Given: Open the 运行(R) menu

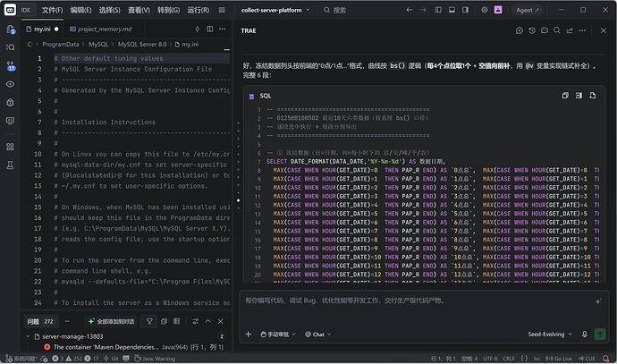Looking at the screenshot, I should tap(199, 10).
